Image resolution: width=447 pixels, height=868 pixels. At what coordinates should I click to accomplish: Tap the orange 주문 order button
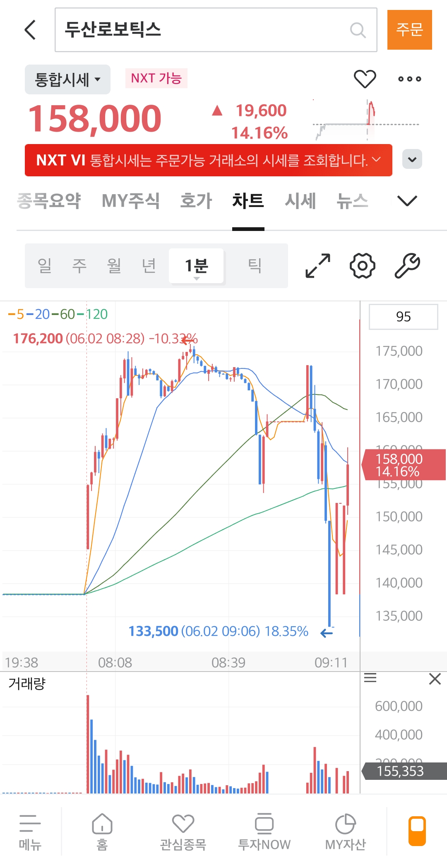410,30
